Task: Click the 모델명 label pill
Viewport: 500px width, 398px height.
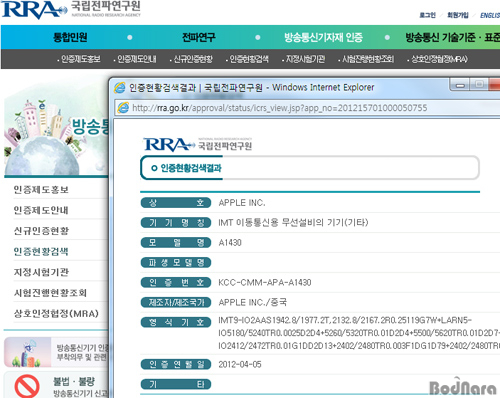Action: [x=176, y=243]
